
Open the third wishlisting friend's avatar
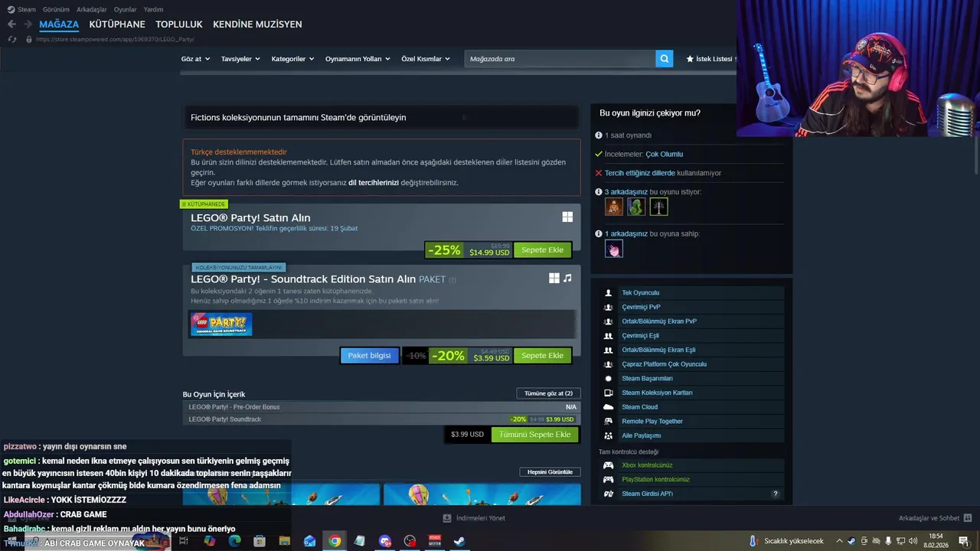point(658,207)
